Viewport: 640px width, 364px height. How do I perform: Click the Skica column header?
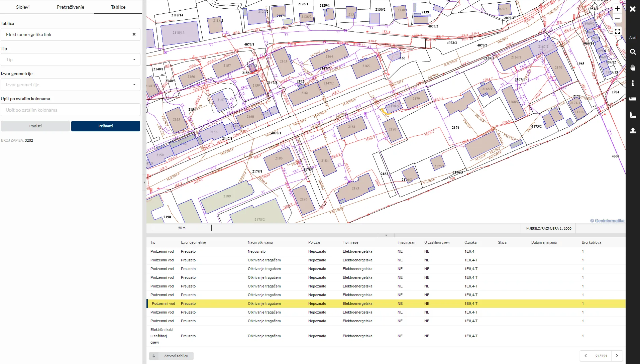pyautogui.click(x=502, y=242)
